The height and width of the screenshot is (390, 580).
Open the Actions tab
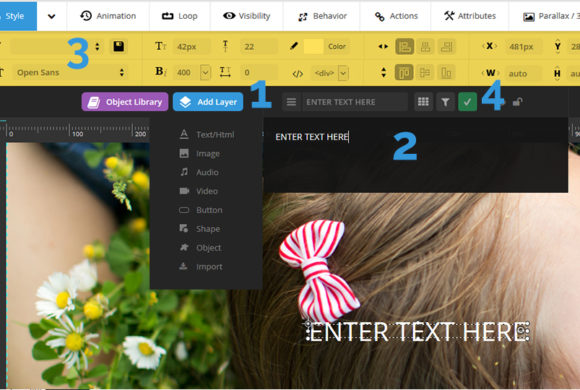pos(396,16)
